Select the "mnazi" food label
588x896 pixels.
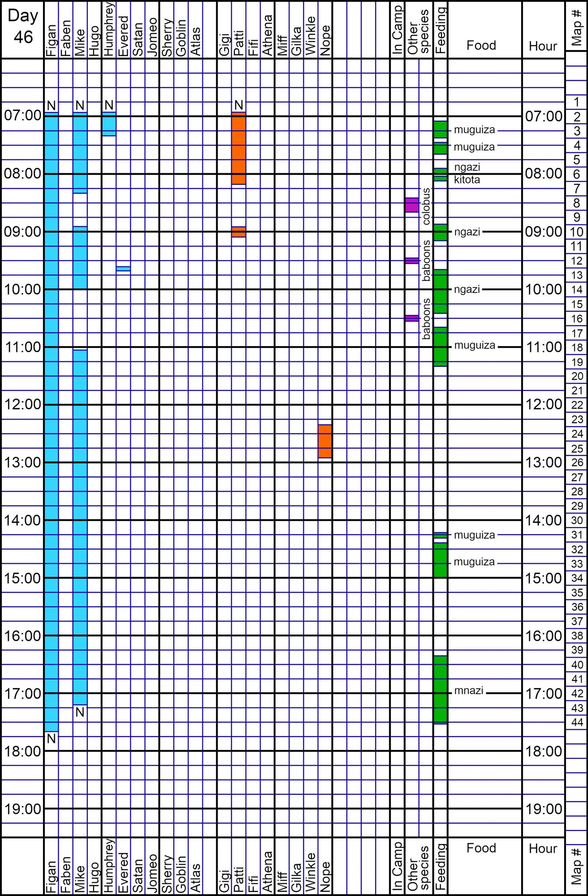tap(468, 691)
